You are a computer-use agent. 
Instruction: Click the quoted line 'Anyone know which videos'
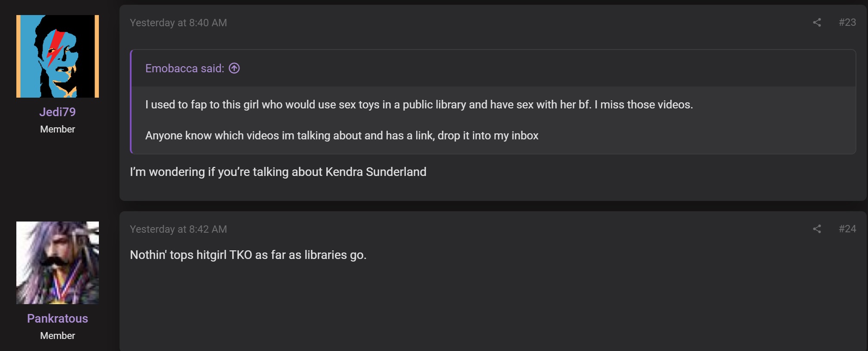(342, 135)
